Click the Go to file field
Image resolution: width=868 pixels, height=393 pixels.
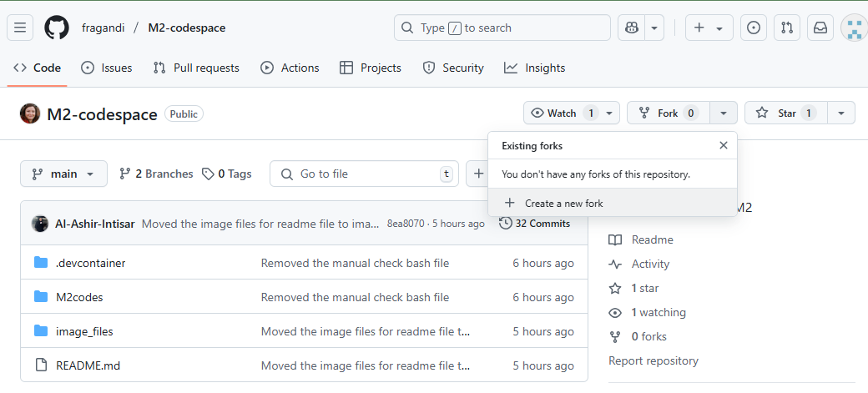click(x=364, y=174)
